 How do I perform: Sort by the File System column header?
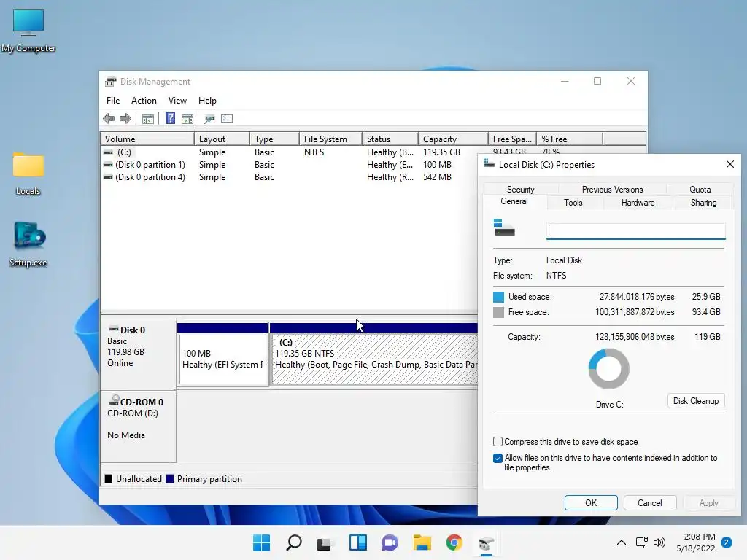[x=330, y=139]
